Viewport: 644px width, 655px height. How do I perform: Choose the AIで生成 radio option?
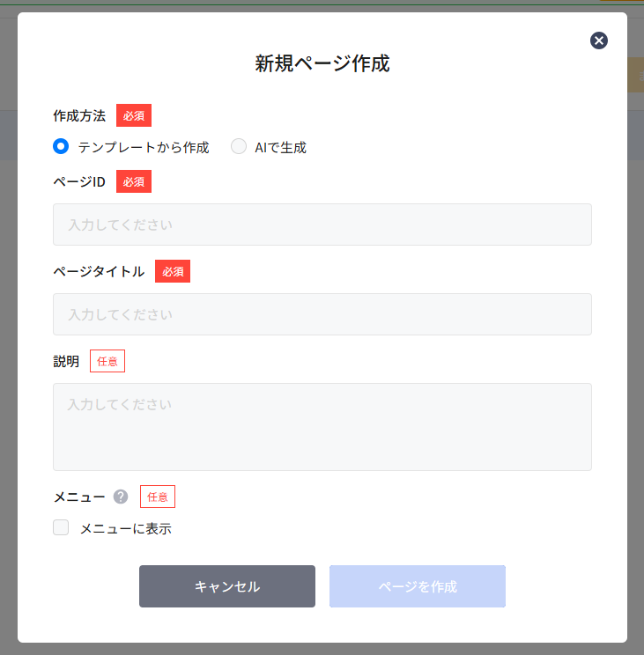tap(239, 147)
